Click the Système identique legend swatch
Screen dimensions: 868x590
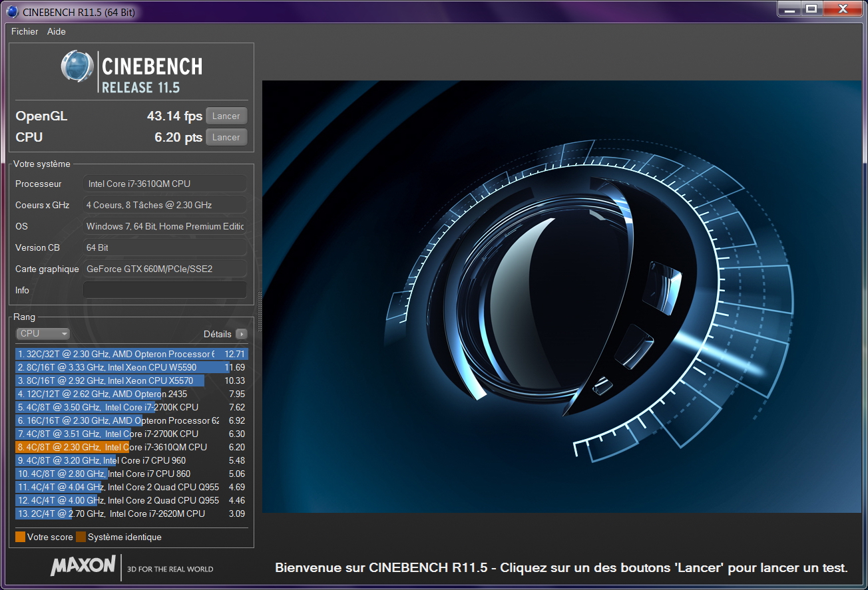tap(81, 536)
